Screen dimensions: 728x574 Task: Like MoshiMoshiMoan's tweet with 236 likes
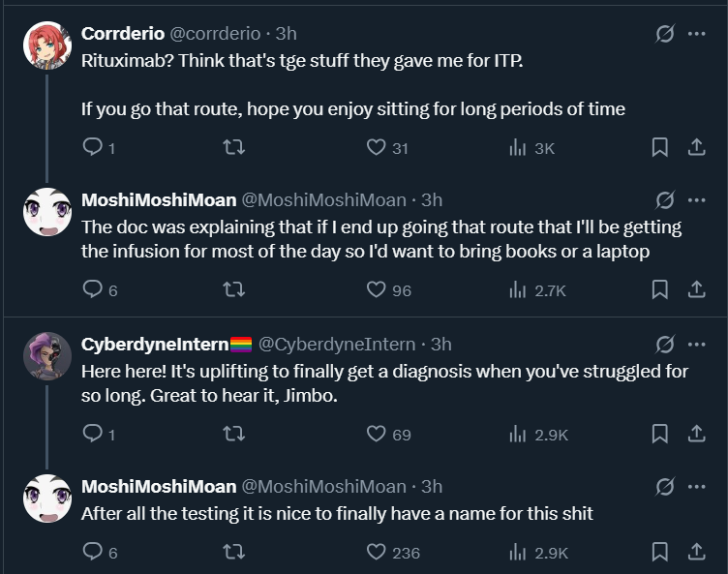377,553
